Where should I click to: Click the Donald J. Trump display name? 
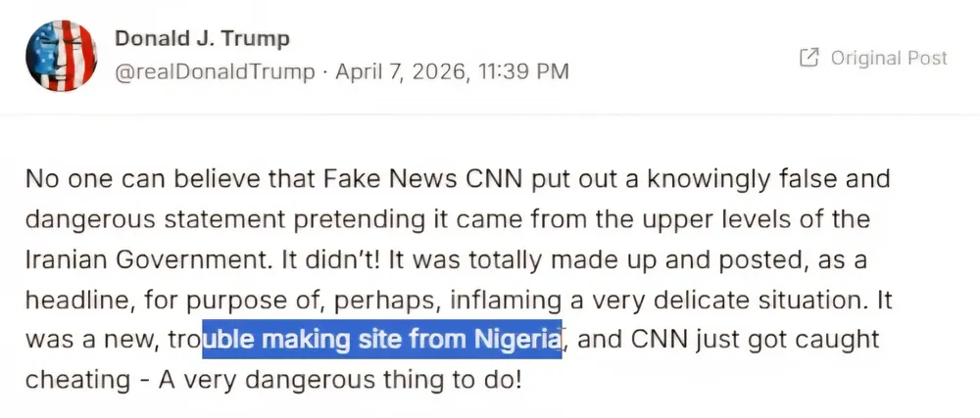[203, 39]
